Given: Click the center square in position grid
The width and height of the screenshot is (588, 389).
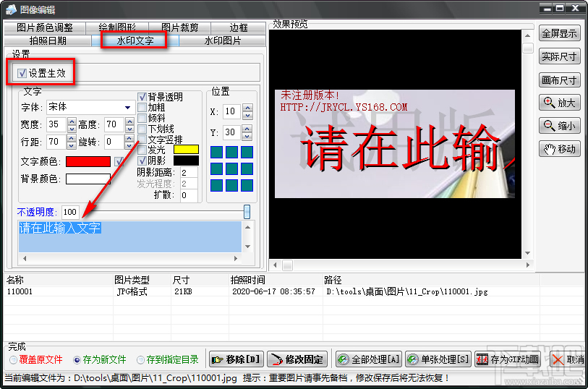Looking at the screenshot, I should click(231, 169).
